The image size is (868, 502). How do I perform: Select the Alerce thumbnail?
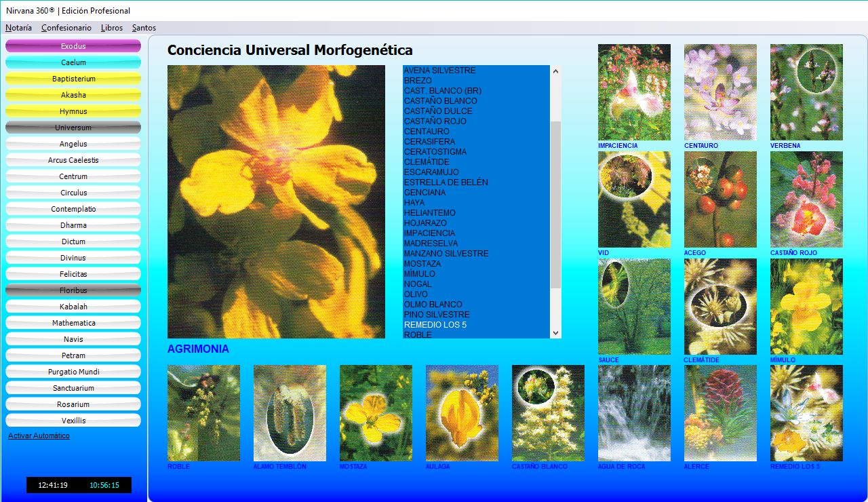click(720, 413)
